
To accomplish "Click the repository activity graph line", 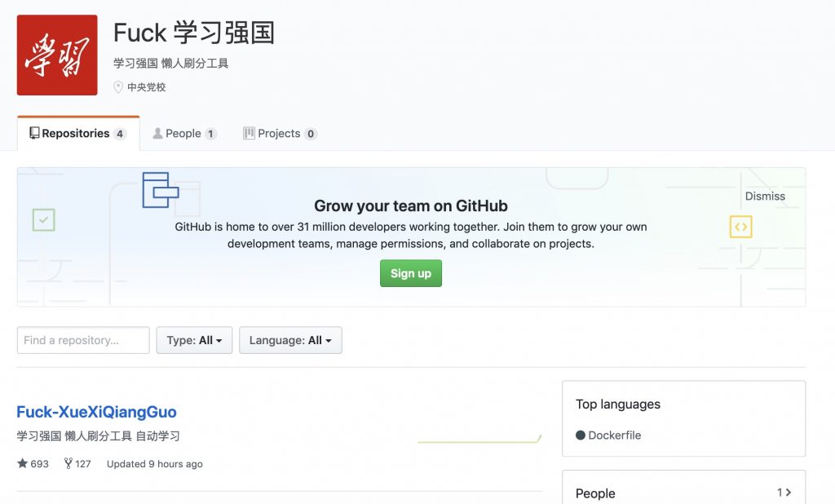I will 479,440.
